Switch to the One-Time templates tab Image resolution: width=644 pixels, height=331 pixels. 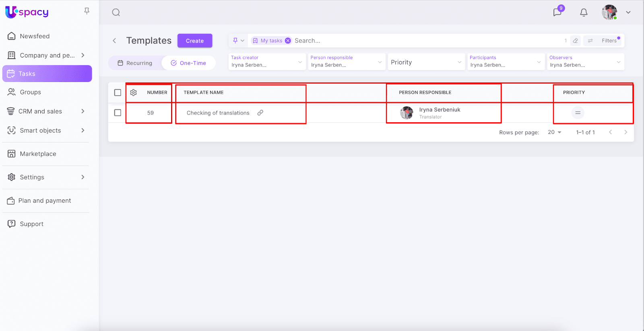(x=188, y=63)
